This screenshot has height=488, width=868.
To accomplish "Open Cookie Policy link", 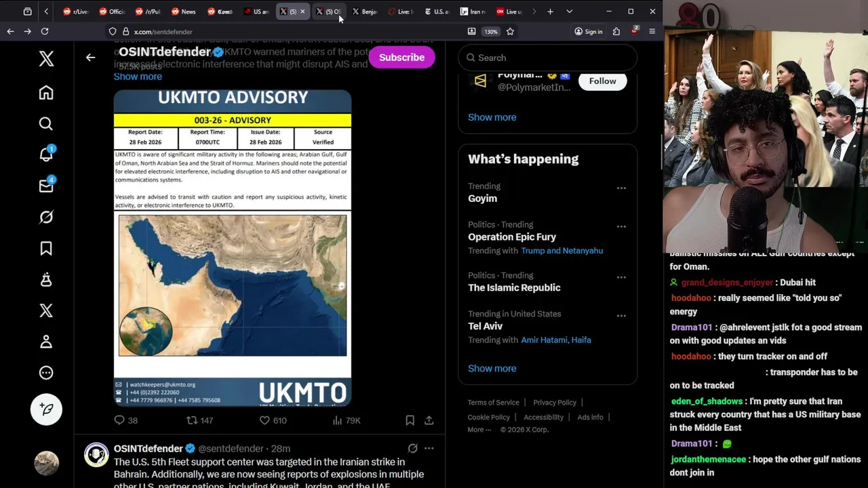I will [x=488, y=418].
